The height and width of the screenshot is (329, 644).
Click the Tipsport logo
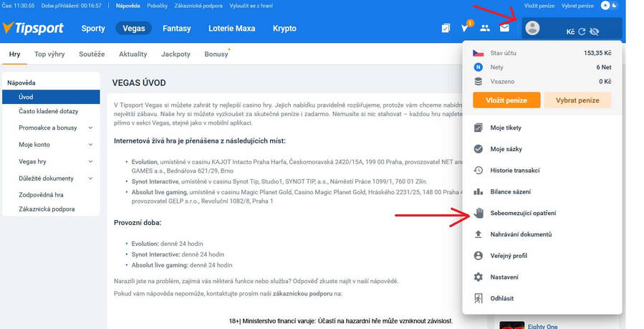pos(34,29)
